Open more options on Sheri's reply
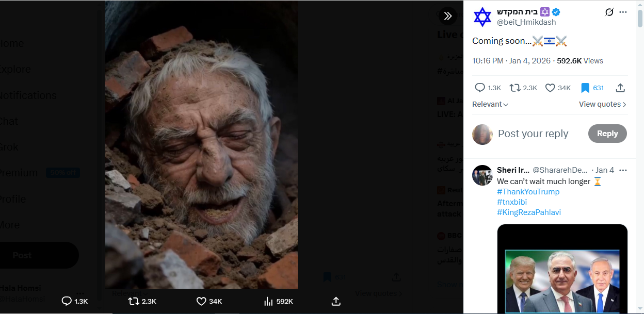The width and height of the screenshot is (644, 314). 623,170
